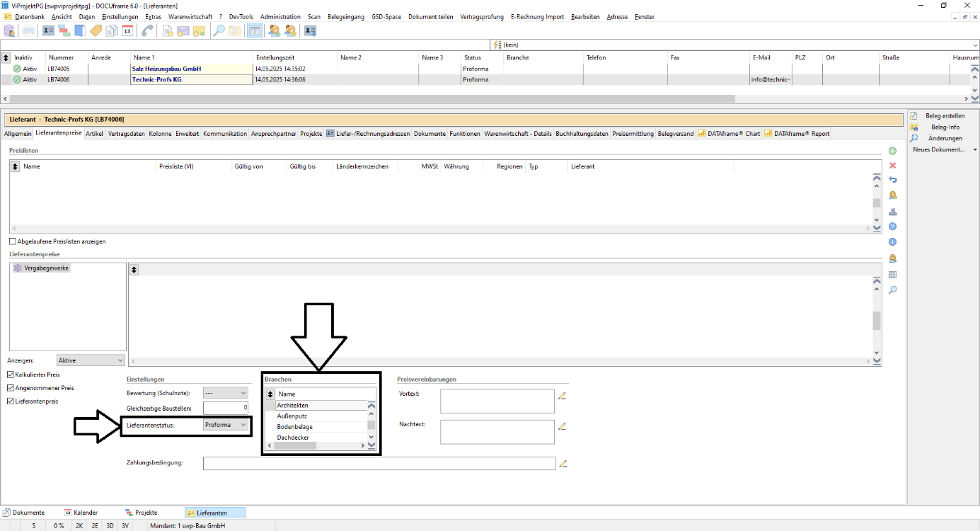Screen dimensions: 980x531
Task: Click the supplier list horizontal scrollbar
Action: pyautogui.click(x=485, y=98)
